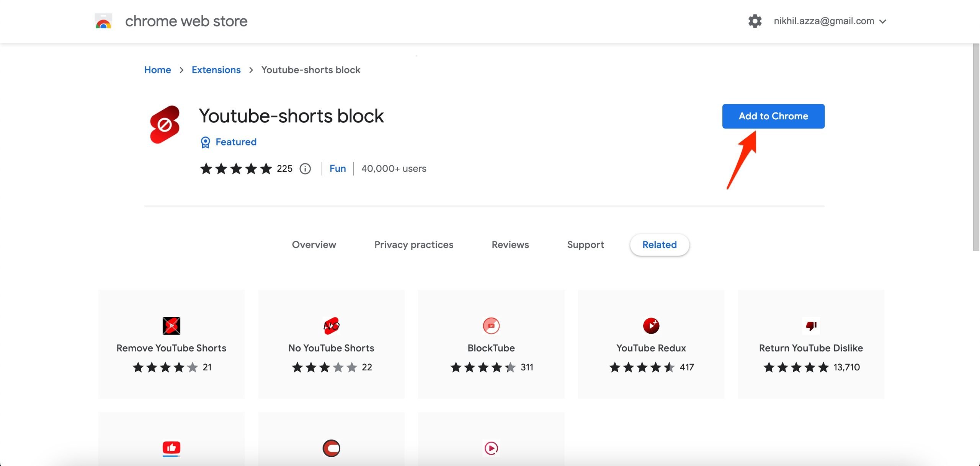Screen dimensions: 980x466
Task: Switch to the Reviews tab
Action: (x=510, y=244)
